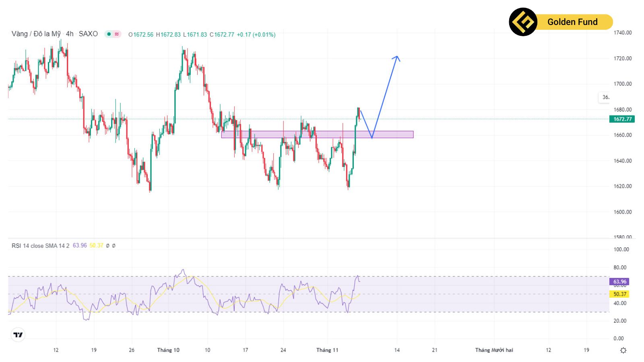Click the yellow 50.37 RSI axis tag
This screenshot has height=362, width=644.
(619, 294)
